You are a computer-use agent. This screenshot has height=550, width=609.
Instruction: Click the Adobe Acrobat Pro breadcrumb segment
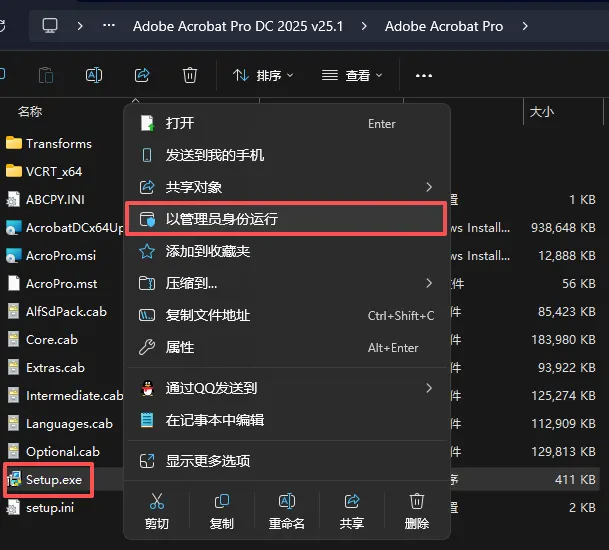tap(444, 26)
